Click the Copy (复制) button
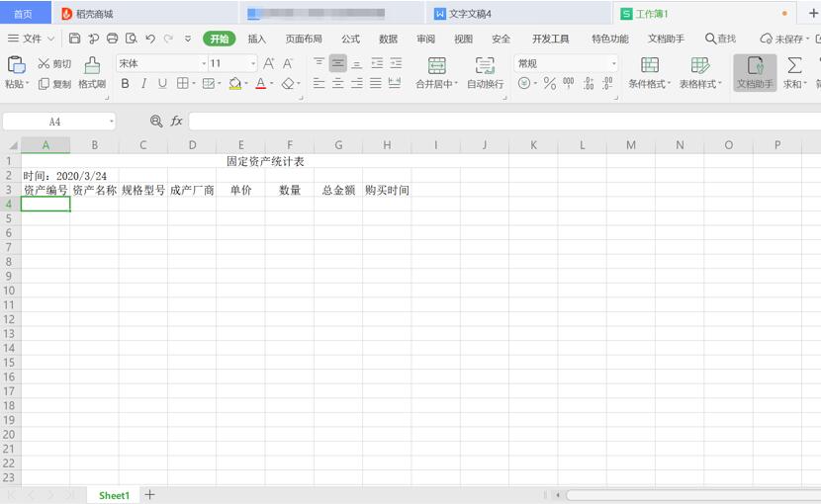The height and width of the screenshot is (504, 821). tap(54, 84)
